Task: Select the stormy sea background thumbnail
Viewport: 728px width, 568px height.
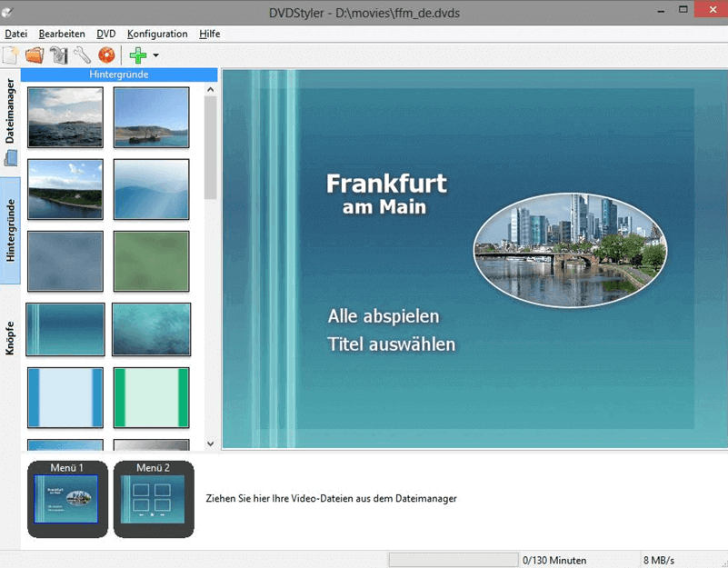Action: click(x=65, y=117)
